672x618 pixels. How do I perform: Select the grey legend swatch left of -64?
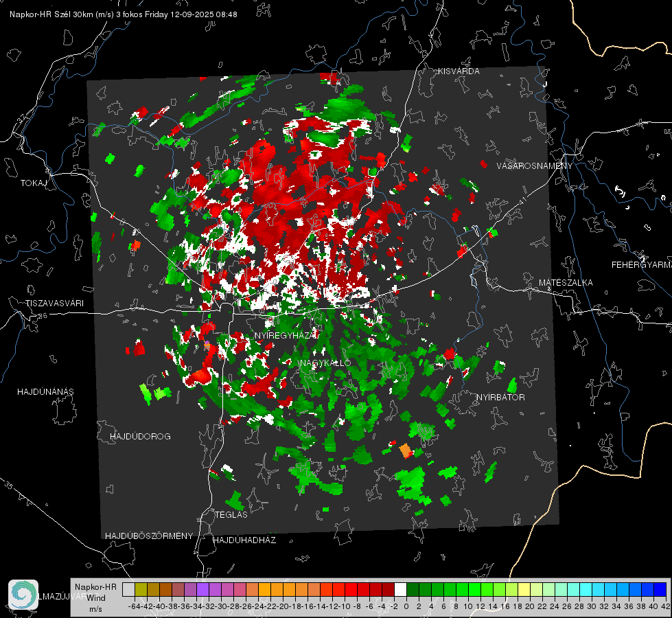tap(128, 590)
